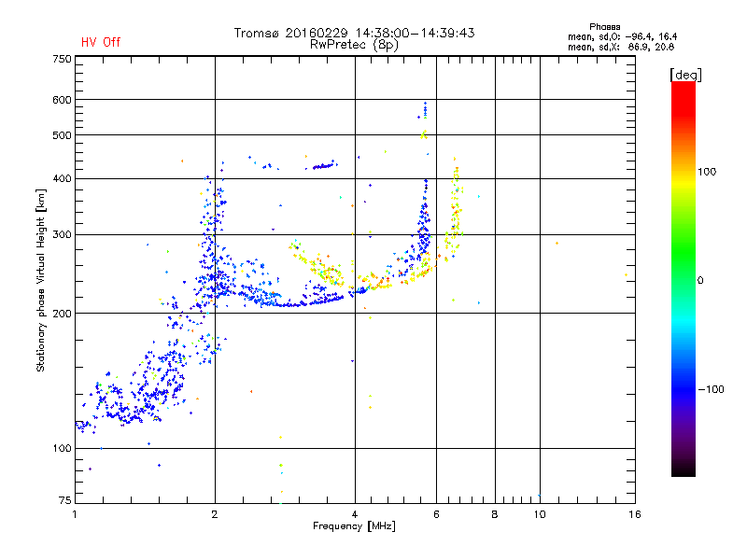Click the x-axis tick label '10'

pos(540,514)
